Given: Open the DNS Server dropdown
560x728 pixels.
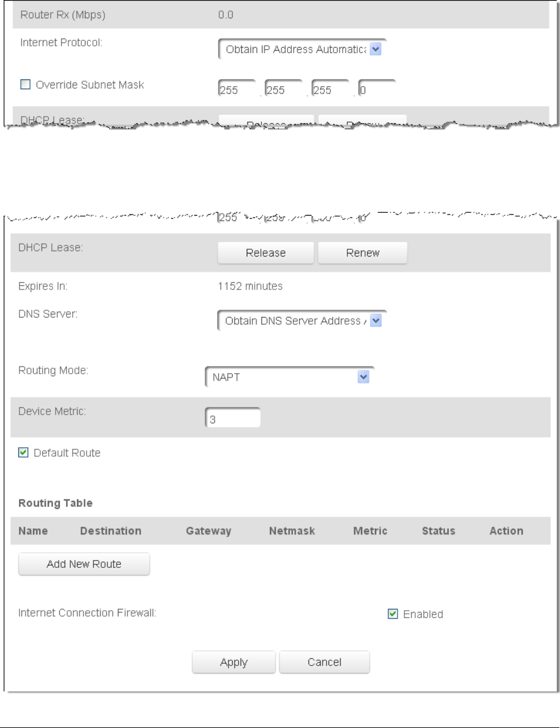Looking at the screenshot, I should tap(302, 321).
